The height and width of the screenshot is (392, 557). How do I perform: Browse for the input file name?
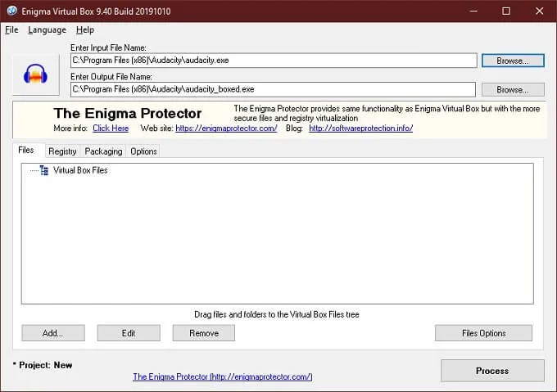(513, 61)
